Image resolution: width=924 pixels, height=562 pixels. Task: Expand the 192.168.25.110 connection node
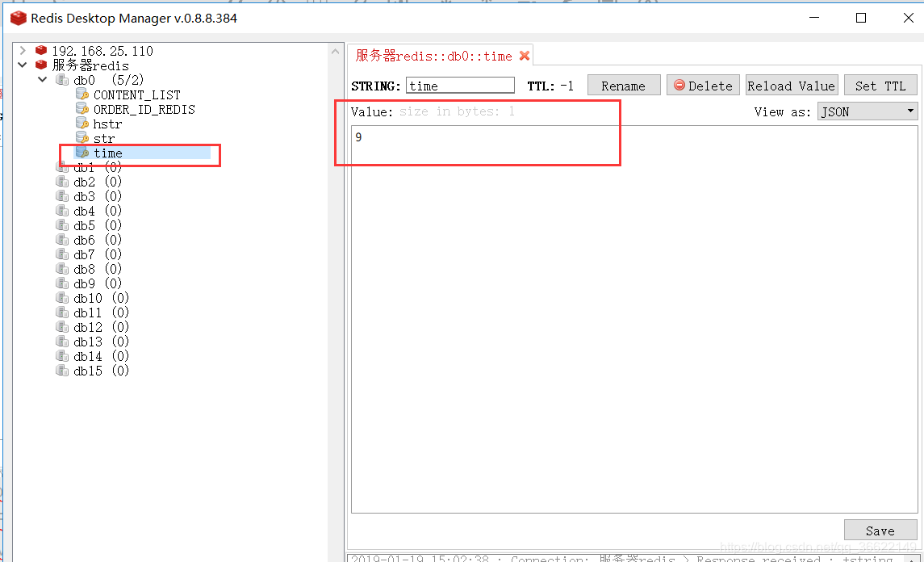tap(23, 51)
